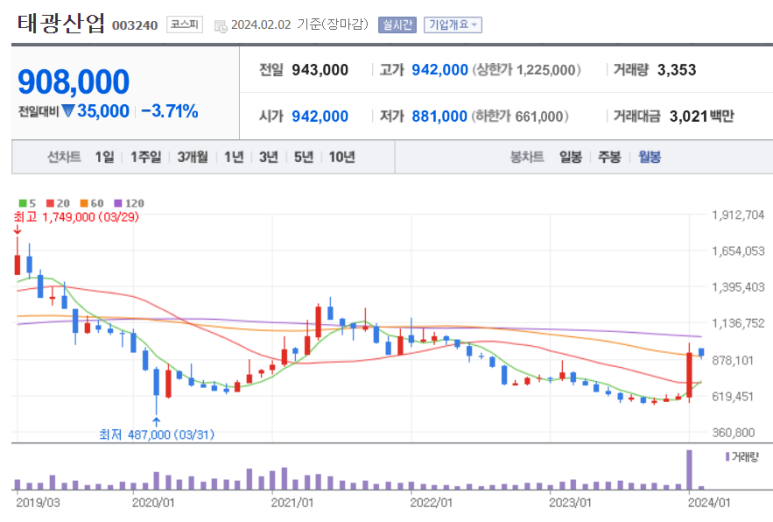Click the stock name 태광산업
Image resolution: width=773 pixels, height=522 pixels.
(61, 24)
